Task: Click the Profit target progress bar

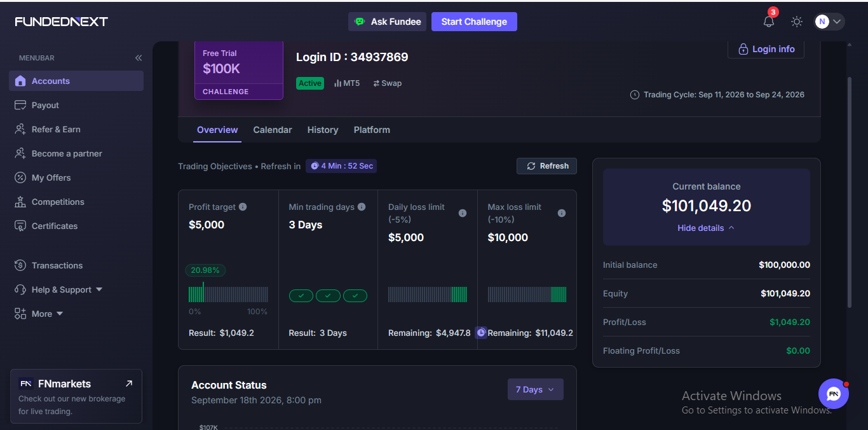Action: [x=228, y=294]
